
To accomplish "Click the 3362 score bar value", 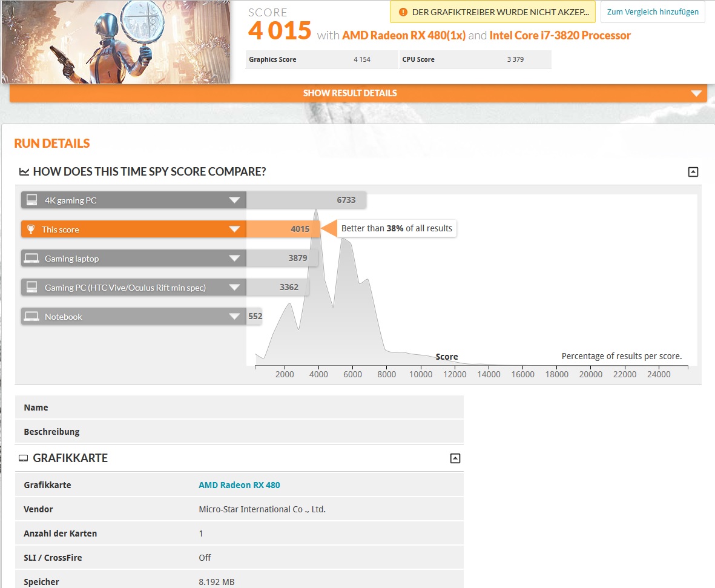I will pyautogui.click(x=289, y=287).
